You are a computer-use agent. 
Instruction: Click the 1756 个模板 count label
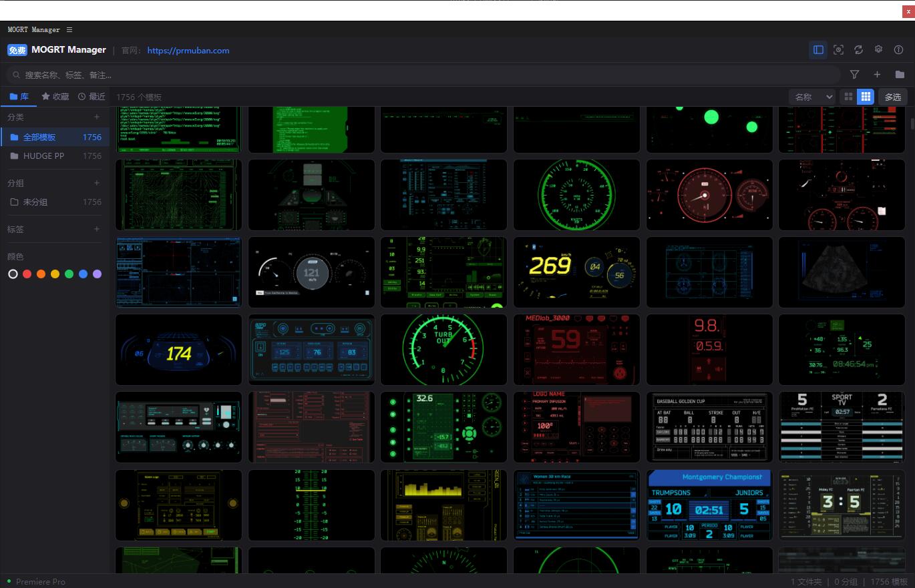click(x=139, y=97)
